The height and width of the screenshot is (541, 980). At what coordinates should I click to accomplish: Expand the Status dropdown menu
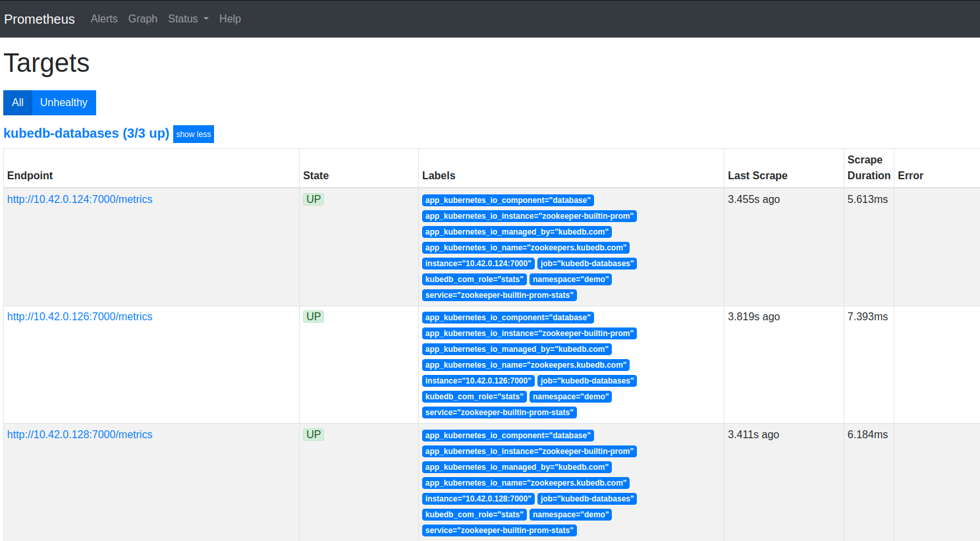(x=188, y=19)
